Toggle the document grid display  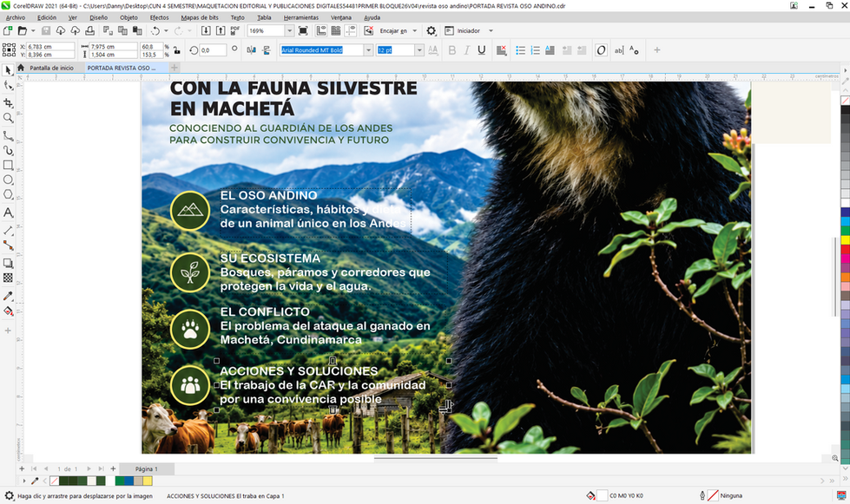point(335,31)
